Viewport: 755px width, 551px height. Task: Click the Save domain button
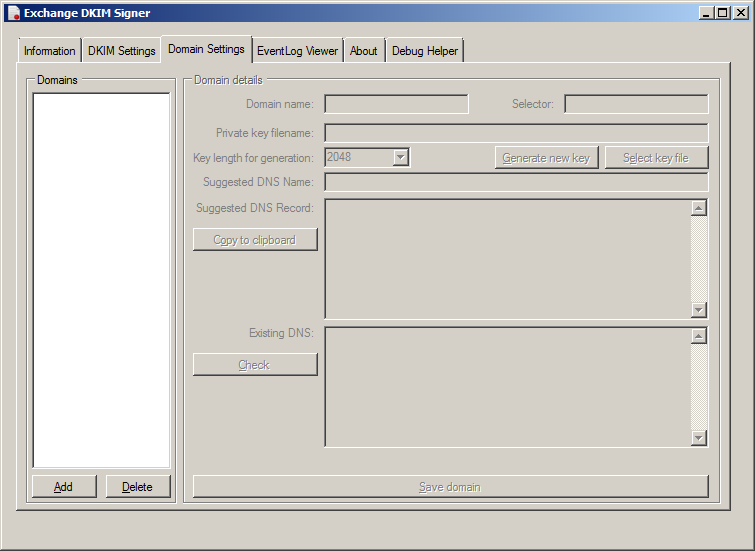tap(450, 486)
